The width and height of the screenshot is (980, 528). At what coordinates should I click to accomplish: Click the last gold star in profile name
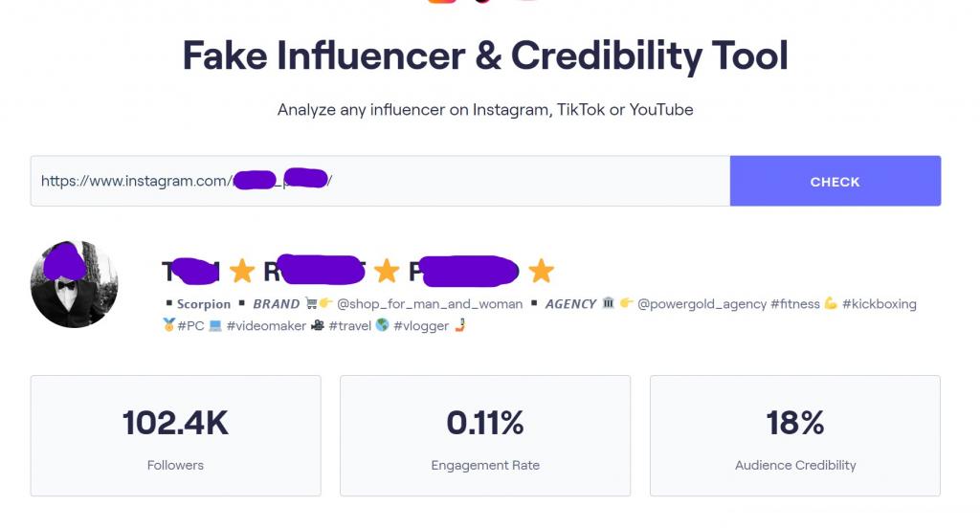tap(542, 272)
